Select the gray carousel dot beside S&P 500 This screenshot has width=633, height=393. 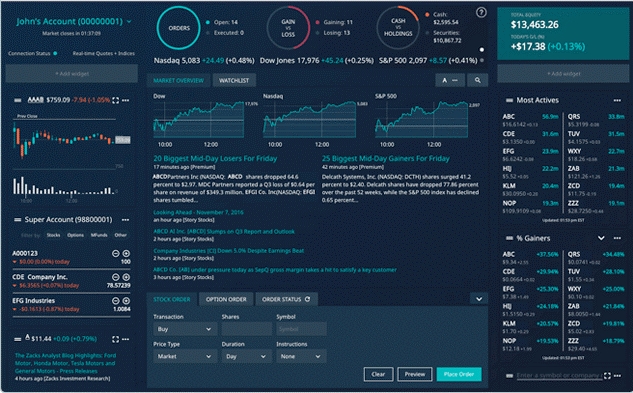point(482,61)
